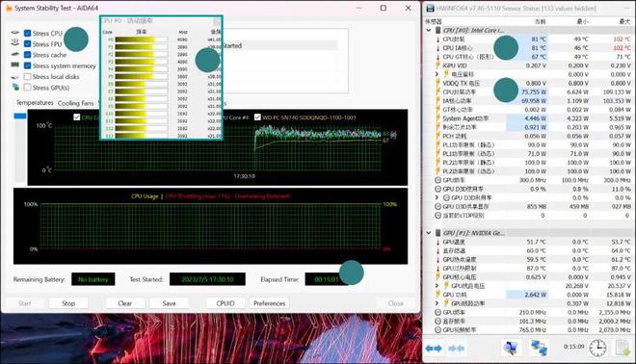Image resolution: width=636 pixels, height=364 pixels.
Task: Click the icon next to Stress FPU
Action: (15, 43)
